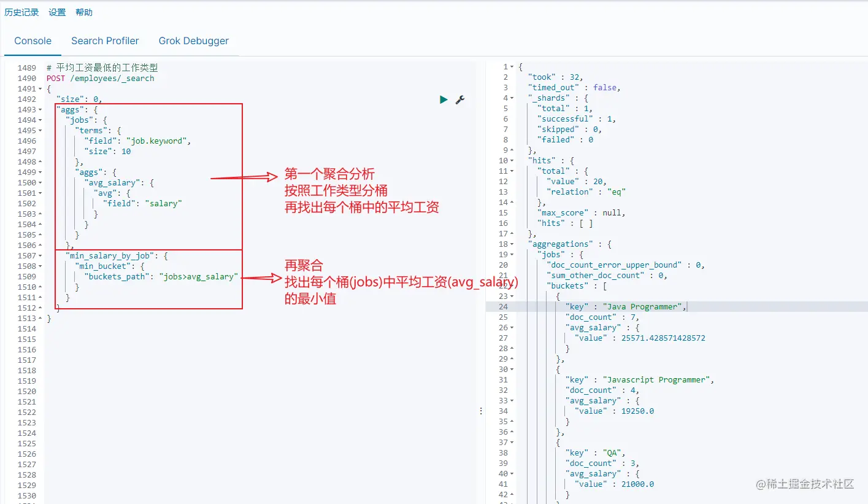This screenshot has height=504, width=868.
Task: Select line number 1514 in the editor gutter
Action: 26,329
